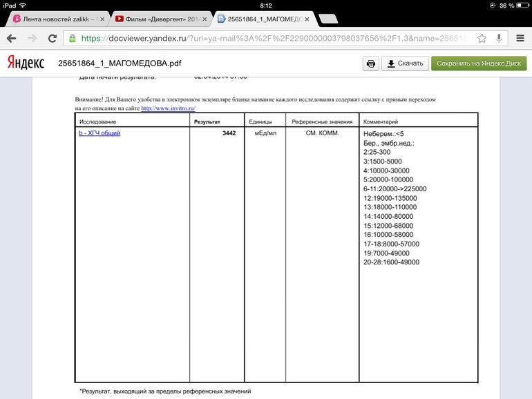Viewport: 532px width, 399px height.
Task: Click the Результат column header
Action: (x=207, y=121)
